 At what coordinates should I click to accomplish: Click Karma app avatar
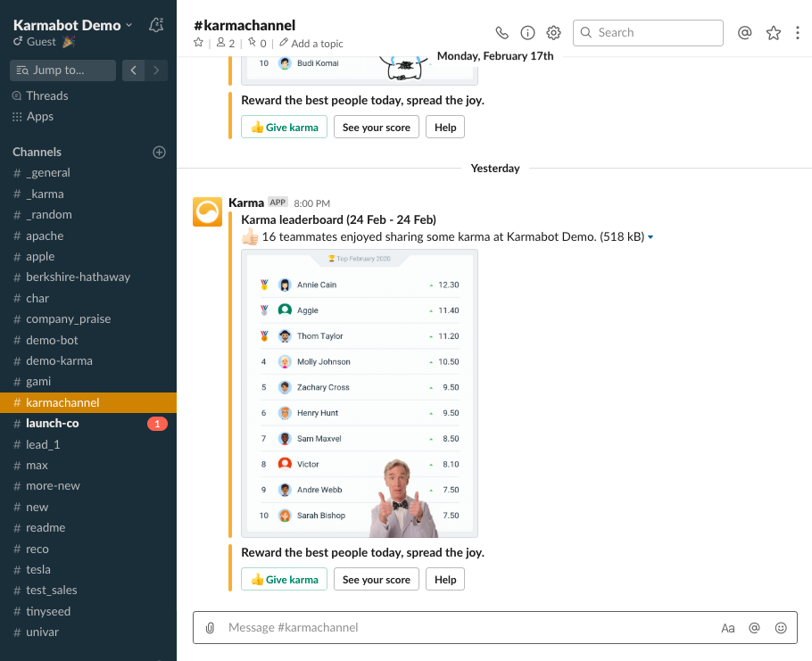(x=207, y=211)
